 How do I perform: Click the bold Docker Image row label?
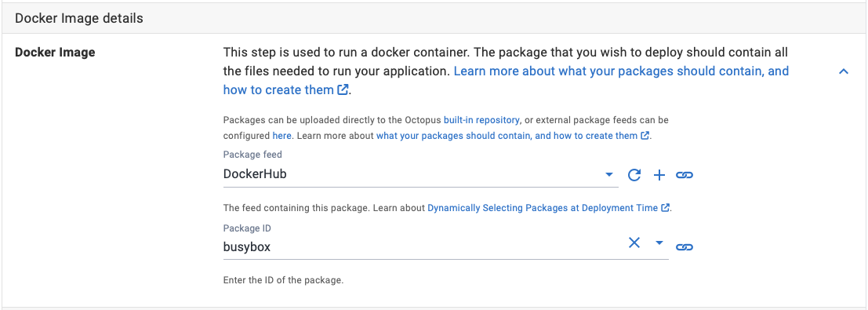(x=55, y=53)
